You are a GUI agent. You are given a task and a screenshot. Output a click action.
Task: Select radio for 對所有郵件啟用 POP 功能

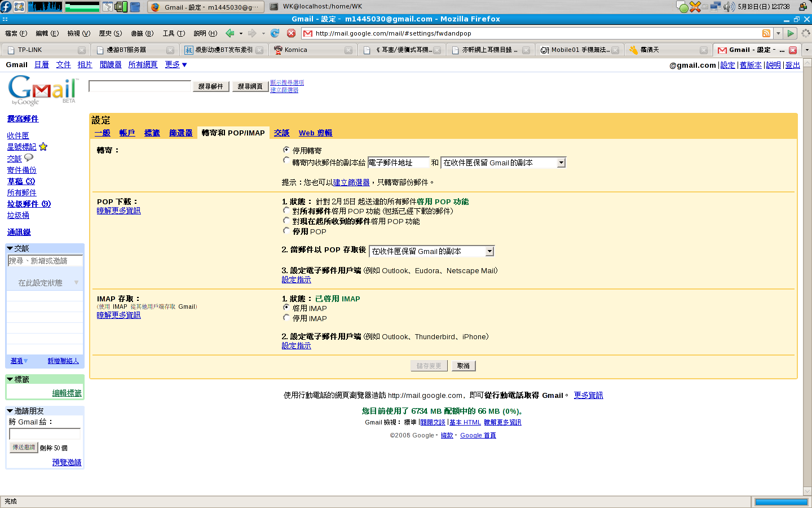tap(286, 211)
